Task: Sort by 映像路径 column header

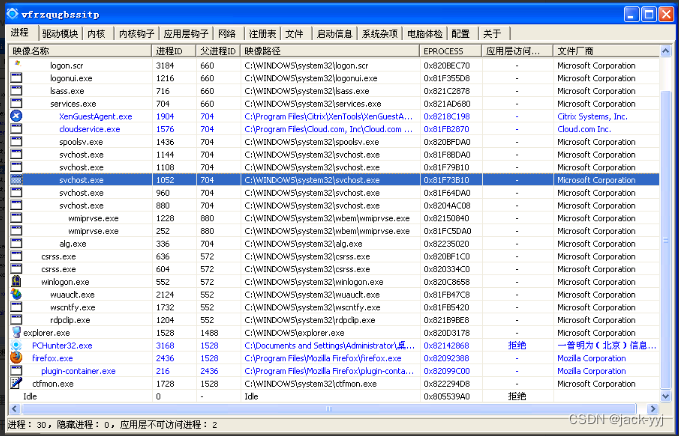Action: click(x=330, y=51)
